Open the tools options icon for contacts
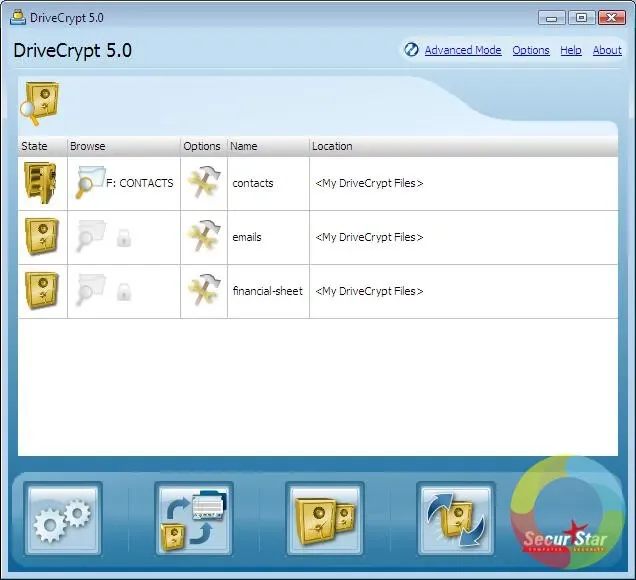The height and width of the screenshot is (580, 636). tap(204, 182)
